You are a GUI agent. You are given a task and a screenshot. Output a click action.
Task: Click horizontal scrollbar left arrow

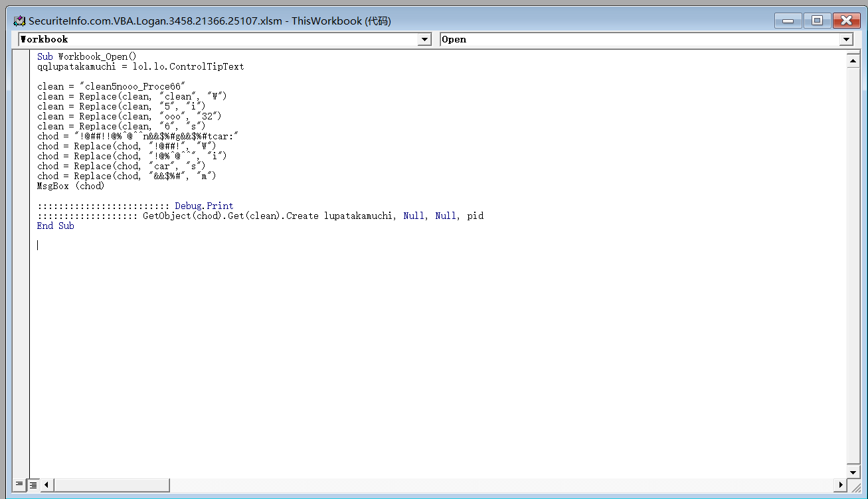point(46,485)
